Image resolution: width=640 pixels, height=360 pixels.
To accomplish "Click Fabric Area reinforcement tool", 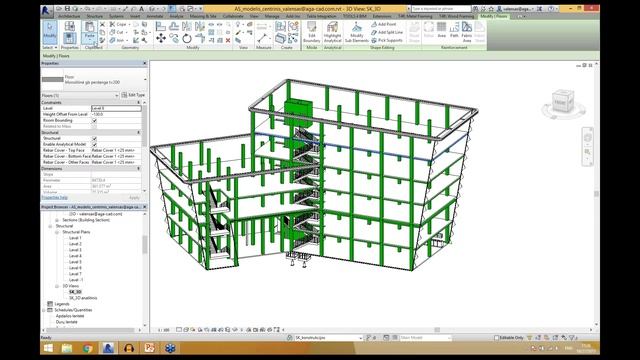I will [467, 32].
